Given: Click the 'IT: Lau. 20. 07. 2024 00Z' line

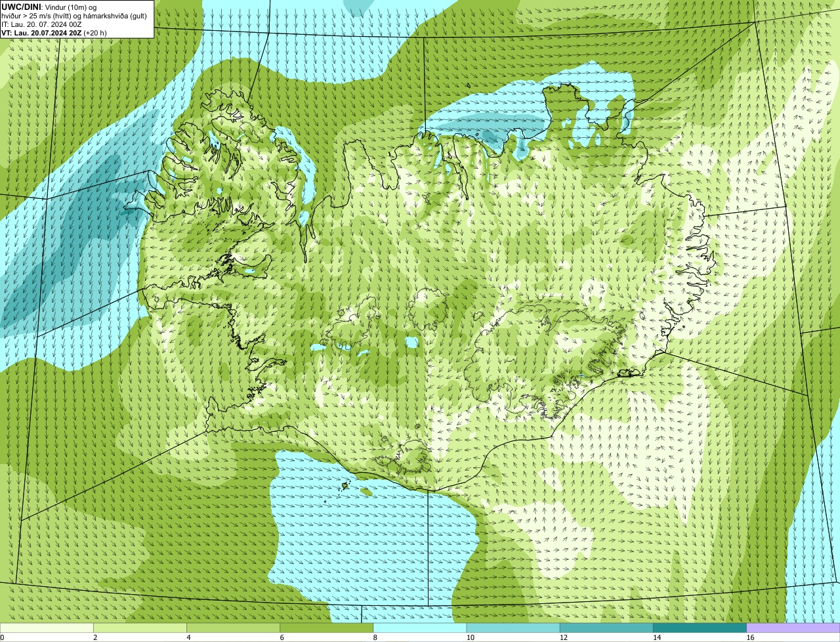Looking at the screenshot, I should (x=42, y=24).
